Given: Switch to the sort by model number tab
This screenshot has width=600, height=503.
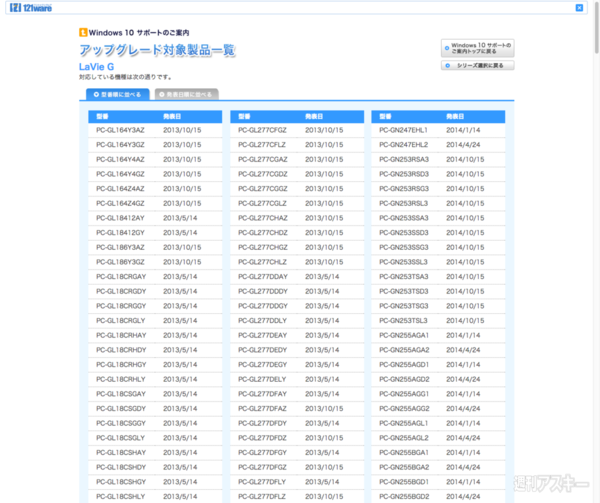Looking at the screenshot, I should (x=117, y=94).
